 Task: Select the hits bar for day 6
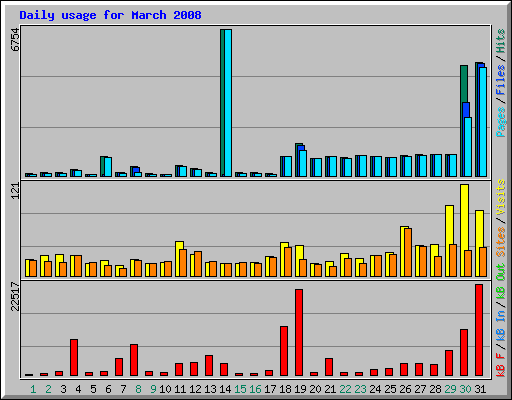coord(102,166)
